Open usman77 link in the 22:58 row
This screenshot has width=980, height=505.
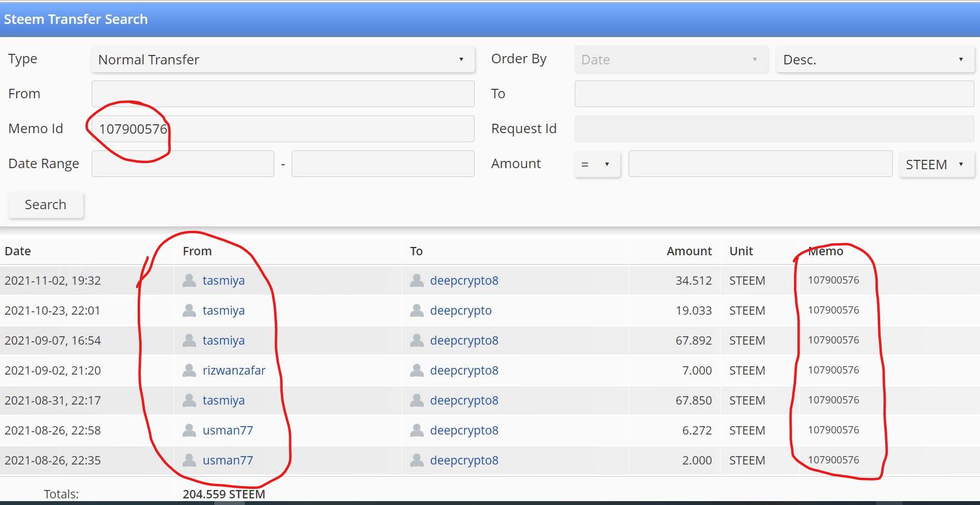[x=228, y=430]
